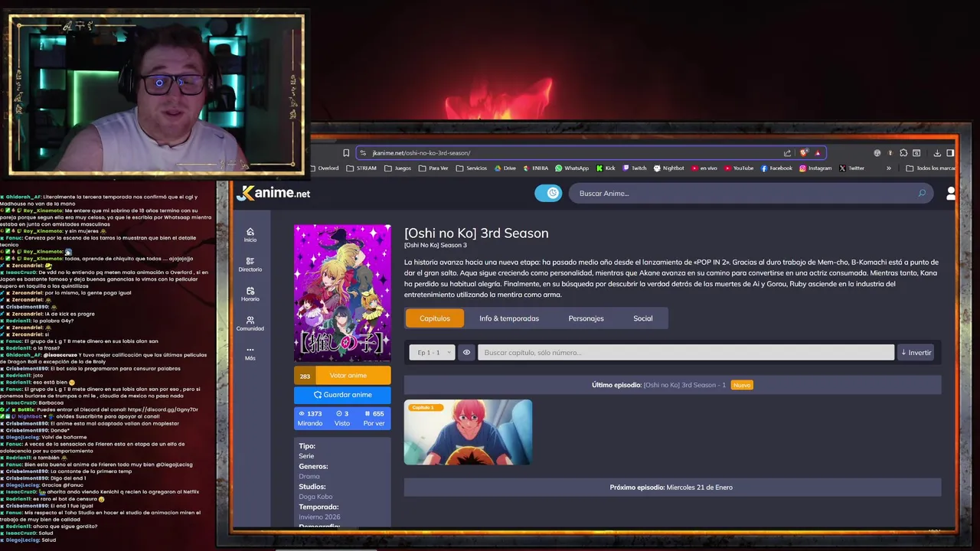The width and height of the screenshot is (980, 551).
Task: Open the 'Ep 1 - 1' episode range dropdown
Action: [x=432, y=353]
